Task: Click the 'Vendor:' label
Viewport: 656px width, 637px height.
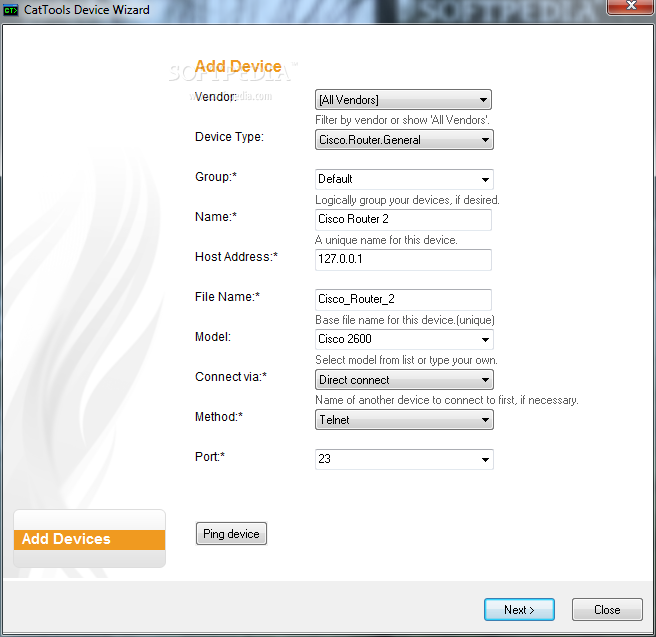Action: click(x=216, y=97)
